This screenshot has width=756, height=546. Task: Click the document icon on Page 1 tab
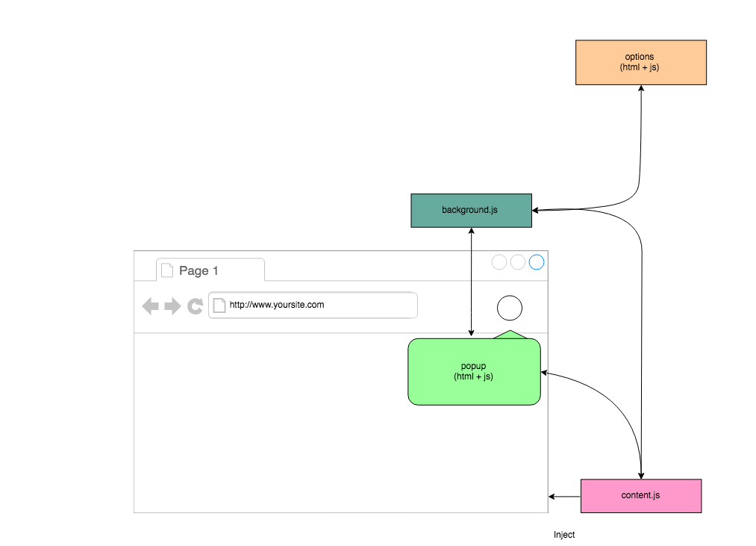[167, 270]
